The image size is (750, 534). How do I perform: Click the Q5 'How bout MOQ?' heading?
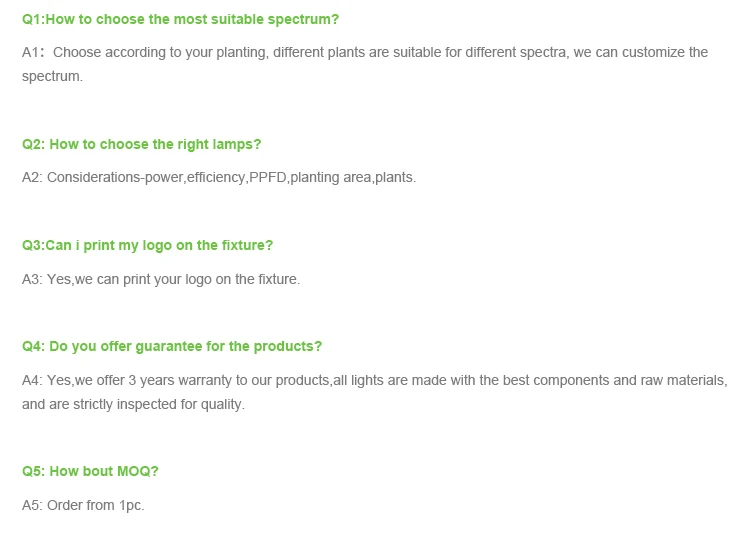click(x=90, y=471)
